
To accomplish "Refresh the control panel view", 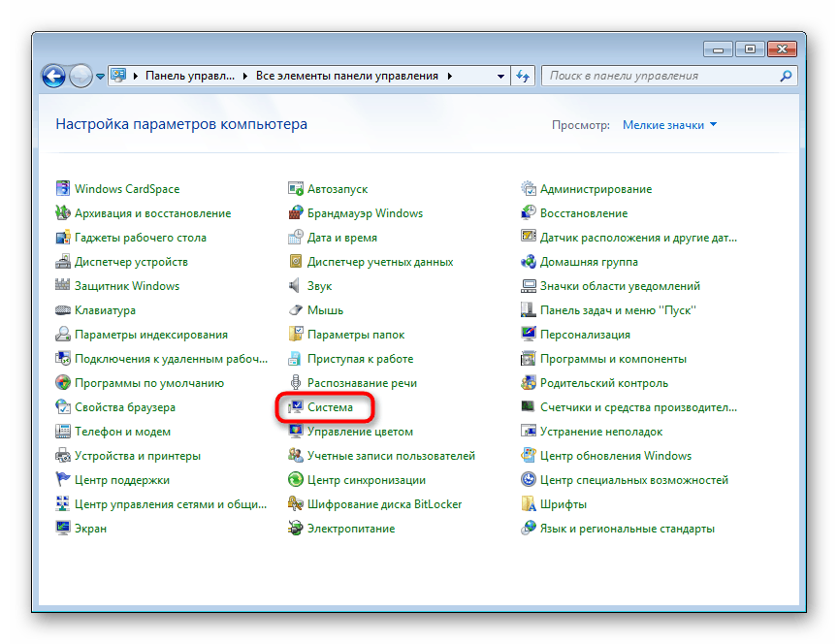I will pyautogui.click(x=523, y=76).
